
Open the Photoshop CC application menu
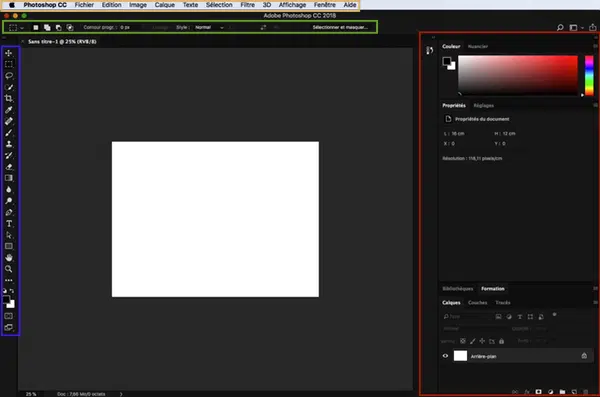[x=45, y=5]
